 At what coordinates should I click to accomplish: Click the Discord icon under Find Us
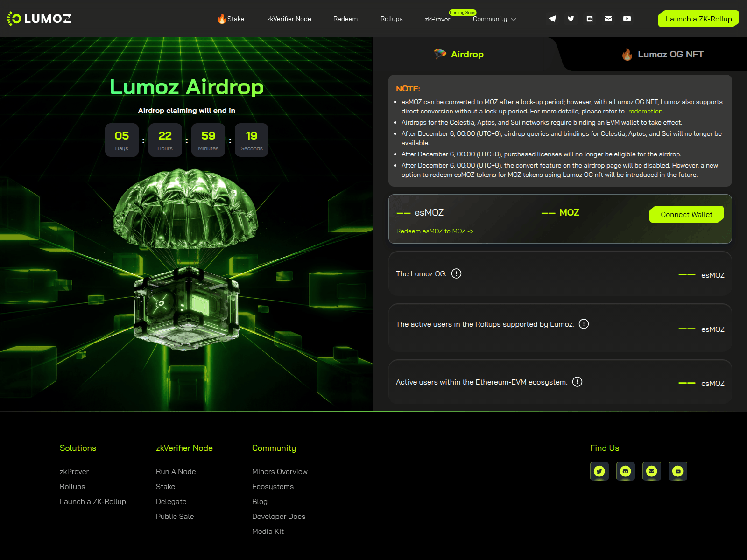pyautogui.click(x=626, y=471)
